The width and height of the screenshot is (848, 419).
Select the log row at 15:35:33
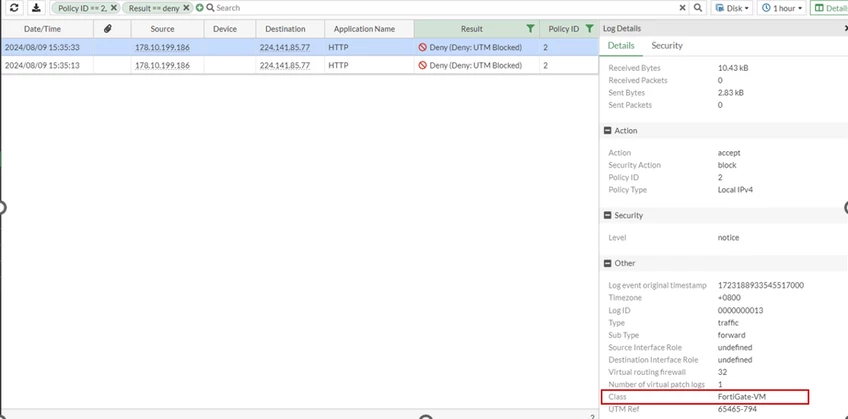pos(299,48)
